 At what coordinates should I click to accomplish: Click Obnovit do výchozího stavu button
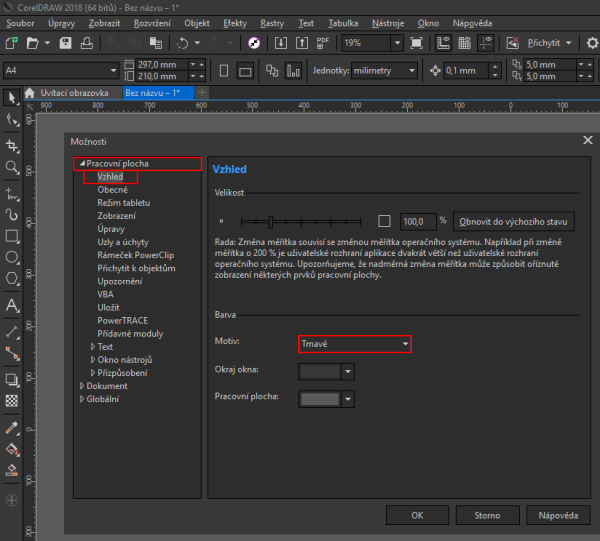point(514,222)
